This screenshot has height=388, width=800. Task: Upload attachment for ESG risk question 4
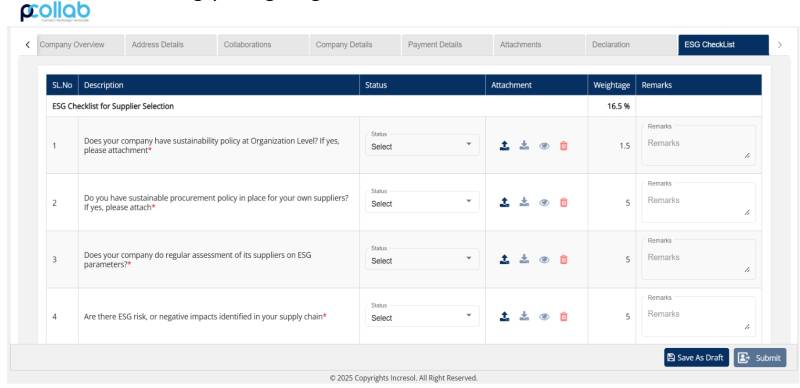504,317
